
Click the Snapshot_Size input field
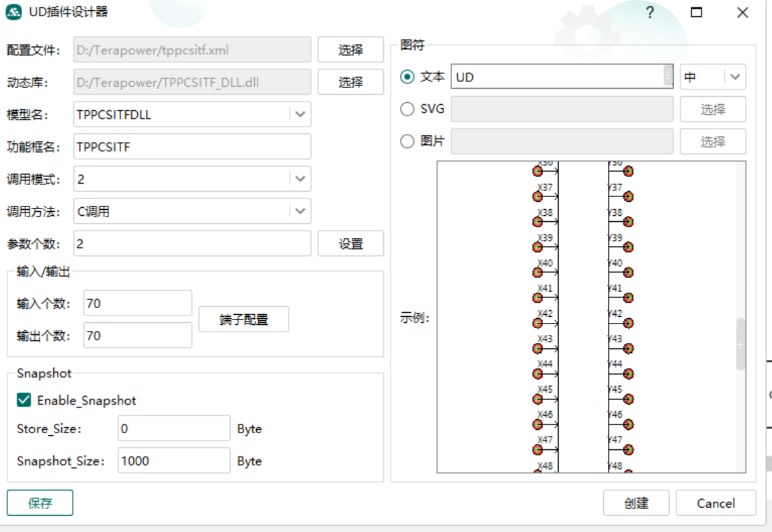[x=173, y=461]
